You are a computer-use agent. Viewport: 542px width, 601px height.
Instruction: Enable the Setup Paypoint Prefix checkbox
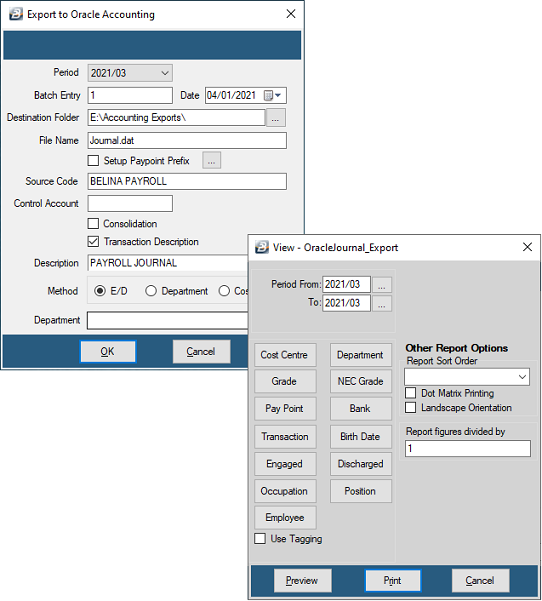point(93,160)
